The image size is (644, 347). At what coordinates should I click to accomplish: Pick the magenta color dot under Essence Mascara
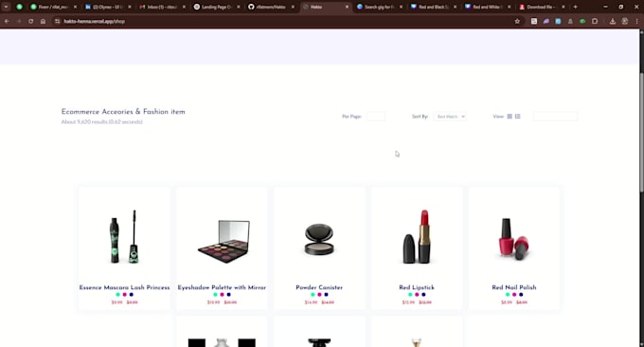(124, 294)
